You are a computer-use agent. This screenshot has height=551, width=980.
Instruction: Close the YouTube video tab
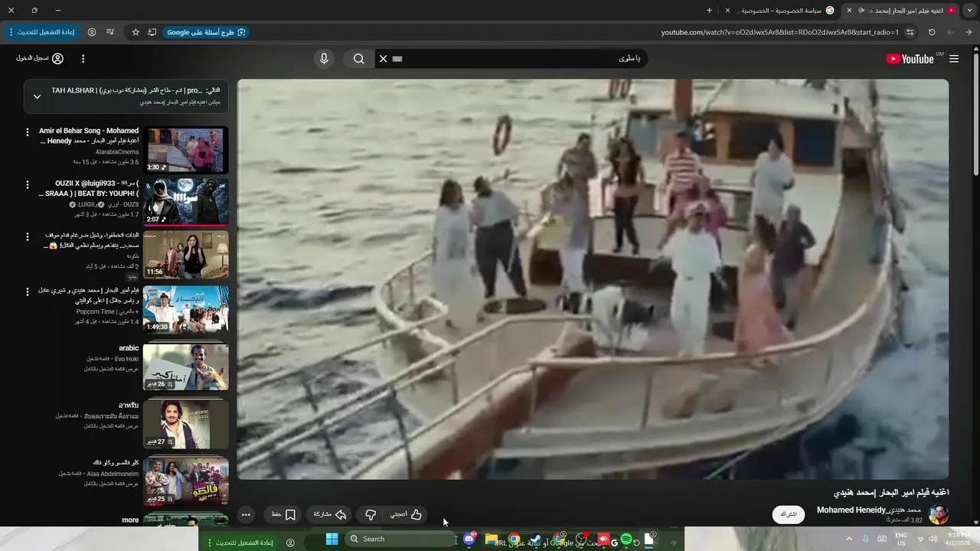(x=848, y=10)
